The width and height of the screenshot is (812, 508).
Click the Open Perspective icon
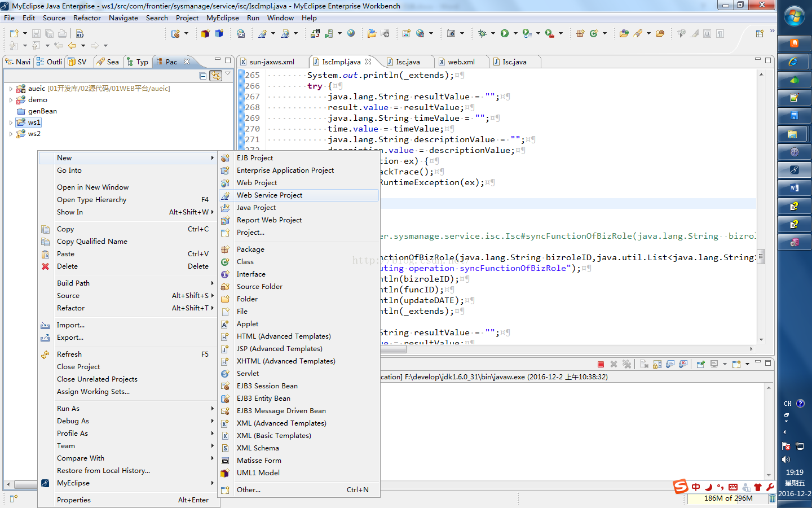click(x=760, y=34)
